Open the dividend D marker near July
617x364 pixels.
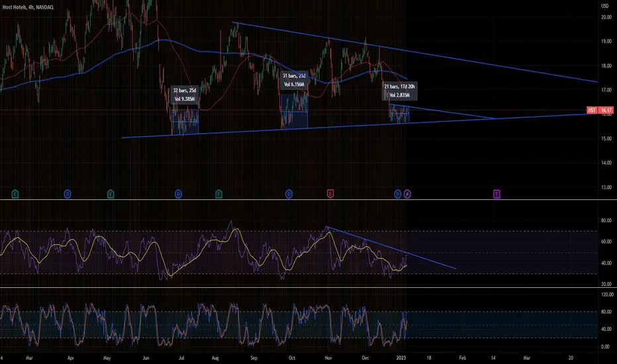(x=178, y=194)
